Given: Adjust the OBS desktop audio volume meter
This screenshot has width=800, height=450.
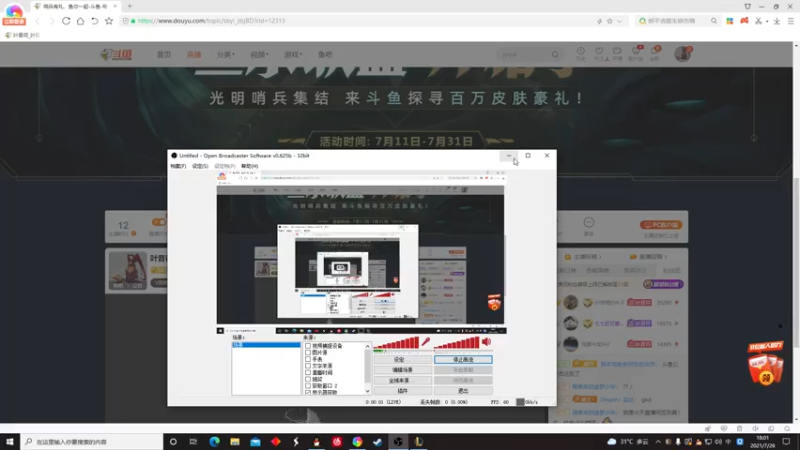Looking at the screenshot, I should coord(457,343).
